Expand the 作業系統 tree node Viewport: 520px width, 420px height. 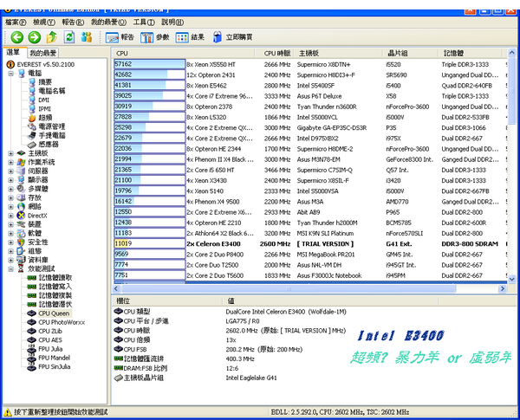pos(10,162)
